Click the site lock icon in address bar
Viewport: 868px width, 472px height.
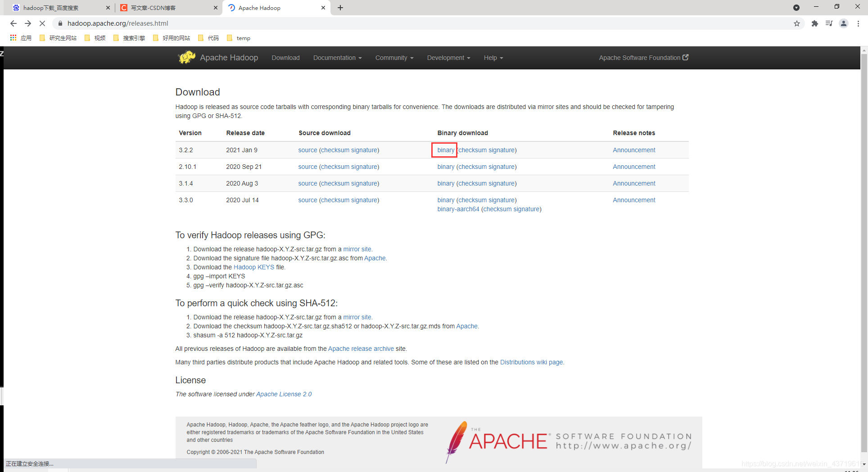(x=60, y=23)
